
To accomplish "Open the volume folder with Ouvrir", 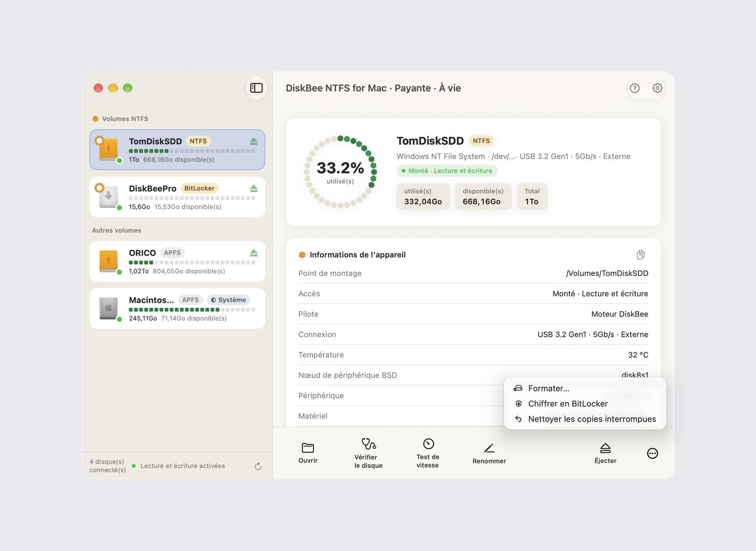I will (308, 453).
